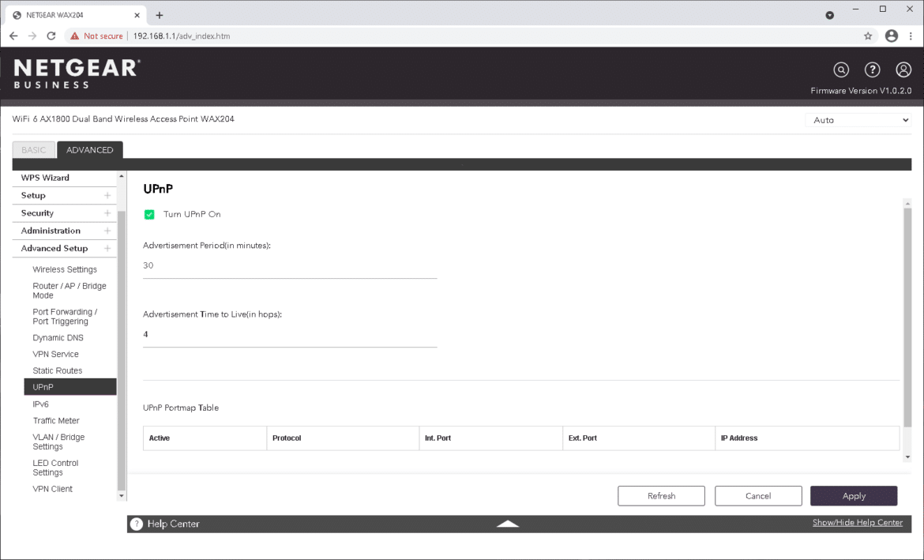Reload the page with browser refresh icon
924x560 pixels.
point(51,36)
